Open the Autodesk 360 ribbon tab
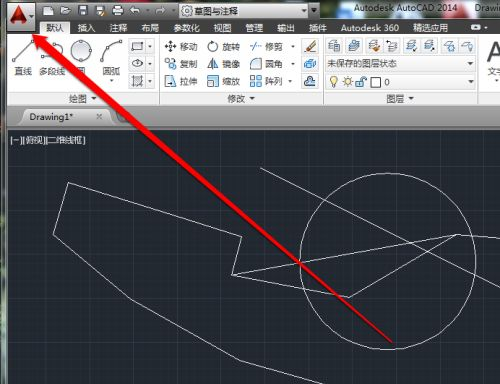500x384 pixels. point(370,28)
